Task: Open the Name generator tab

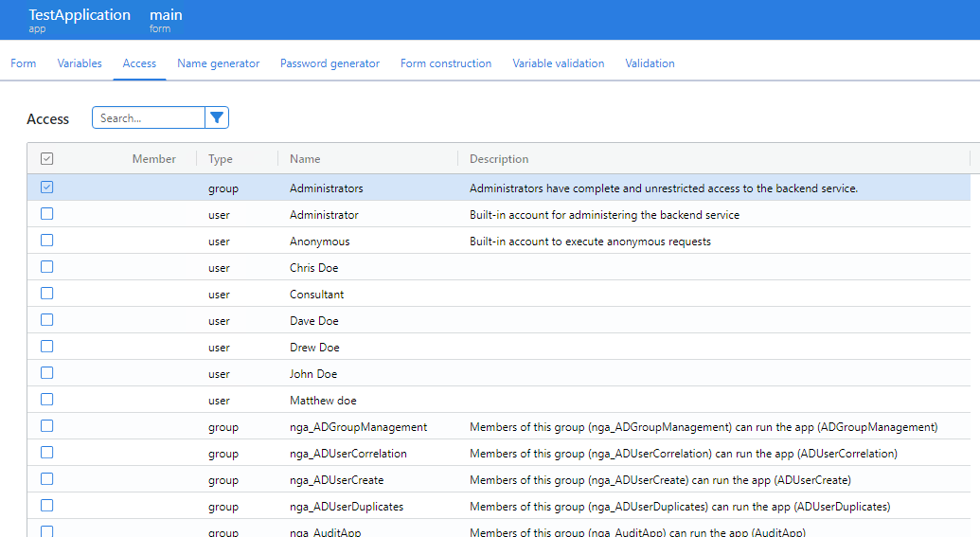Action: tap(218, 63)
